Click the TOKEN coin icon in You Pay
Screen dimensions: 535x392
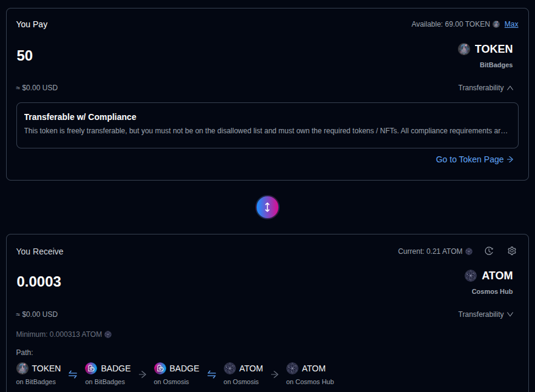(x=464, y=49)
